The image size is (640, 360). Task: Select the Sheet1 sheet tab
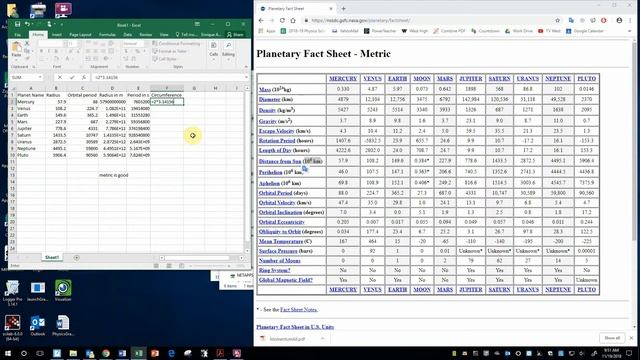(52, 258)
